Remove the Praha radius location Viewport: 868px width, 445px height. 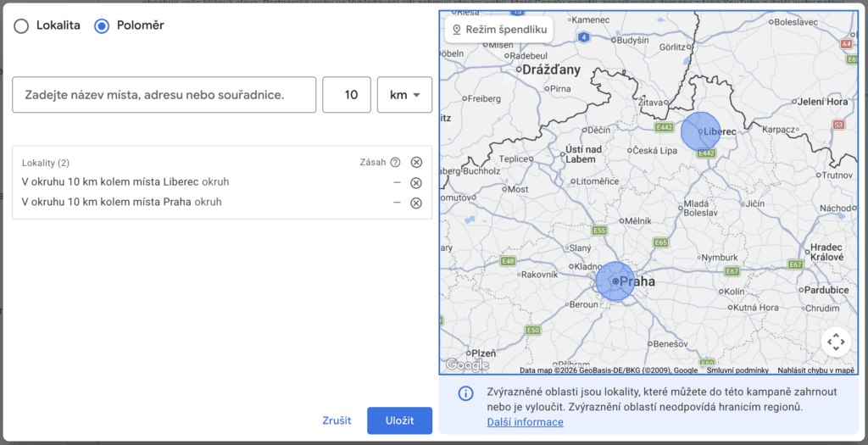pos(416,203)
